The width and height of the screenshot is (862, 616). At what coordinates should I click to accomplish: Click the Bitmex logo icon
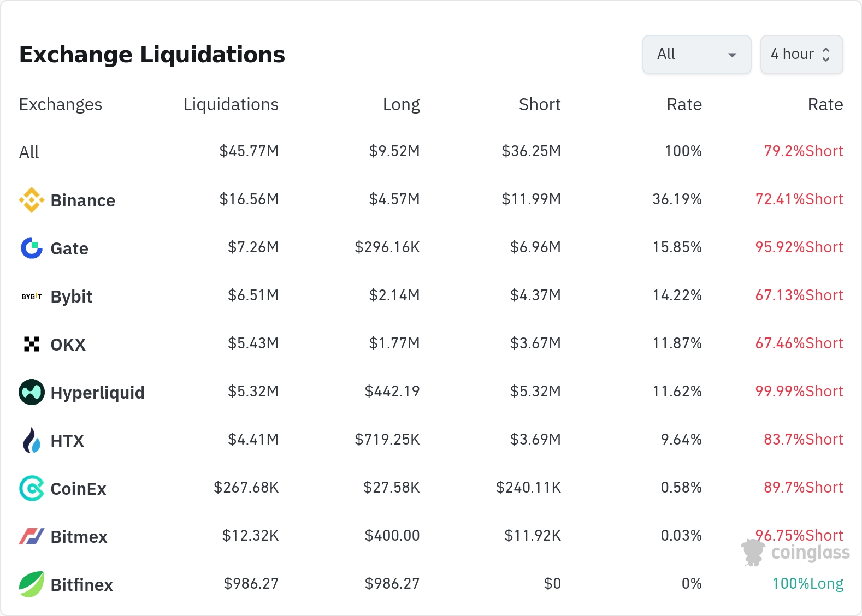pos(31,536)
